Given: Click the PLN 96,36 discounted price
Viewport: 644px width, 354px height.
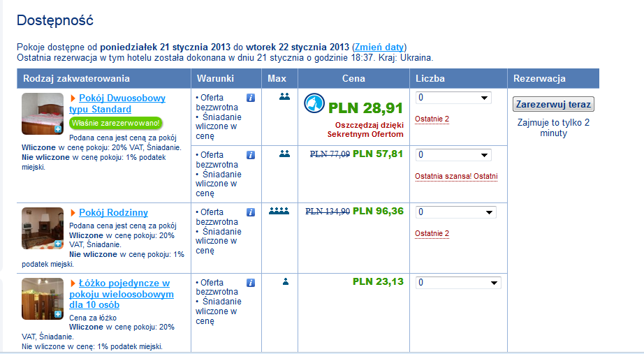Looking at the screenshot, I should [x=379, y=211].
